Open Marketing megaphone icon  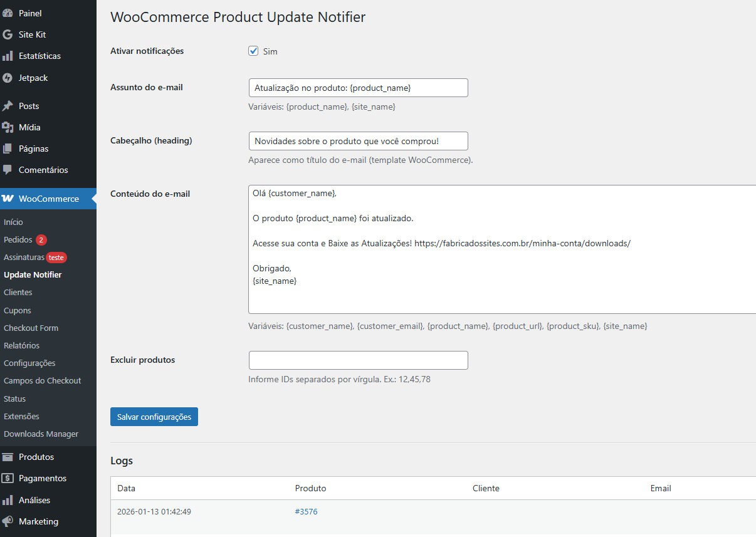pos(8,521)
